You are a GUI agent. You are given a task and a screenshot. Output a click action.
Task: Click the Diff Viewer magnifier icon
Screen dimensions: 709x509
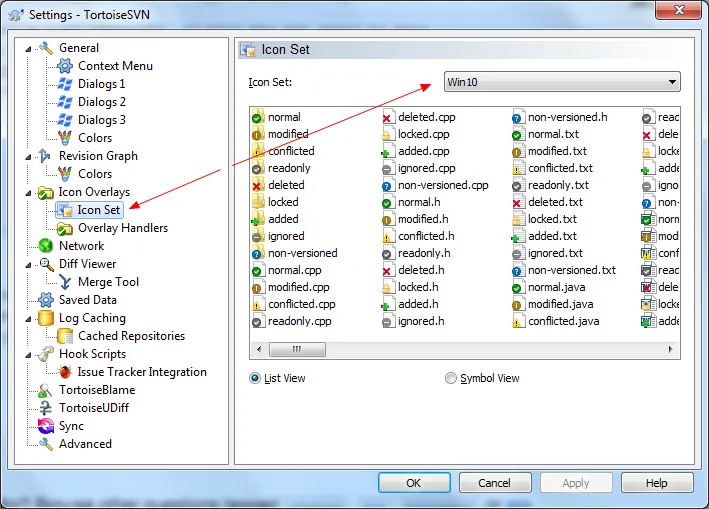coord(46,264)
